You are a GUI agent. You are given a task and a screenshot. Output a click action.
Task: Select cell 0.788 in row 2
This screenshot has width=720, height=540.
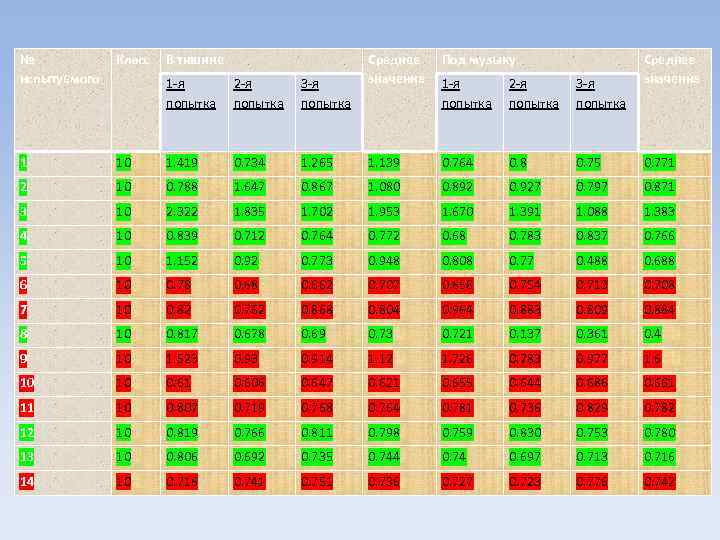coord(182,187)
